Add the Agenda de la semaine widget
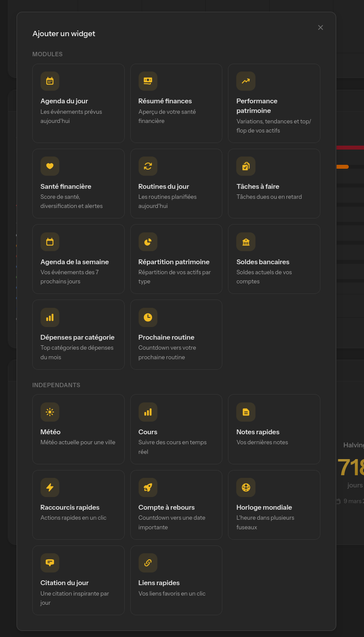Image resolution: width=364 pixels, height=637 pixels. point(78,259)
